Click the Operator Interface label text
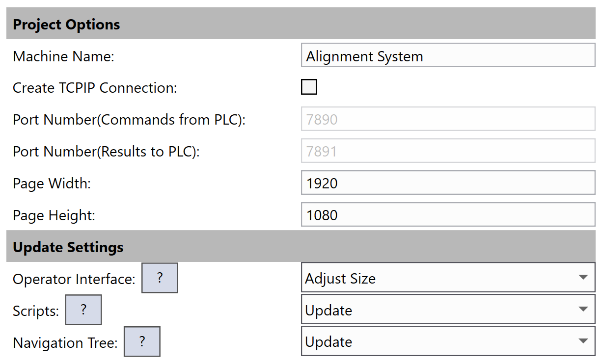The width and height of the screenshot is (602, 364). tap(74, 279)
